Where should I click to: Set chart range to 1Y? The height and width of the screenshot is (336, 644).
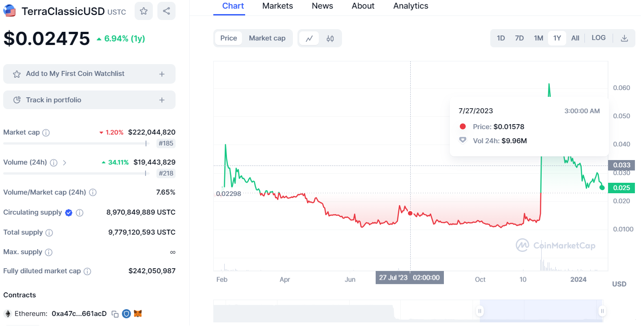click(557, 38)
